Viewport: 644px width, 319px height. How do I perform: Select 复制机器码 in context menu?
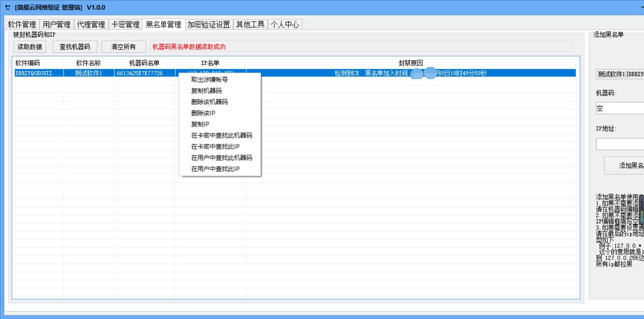pos(207,91)
